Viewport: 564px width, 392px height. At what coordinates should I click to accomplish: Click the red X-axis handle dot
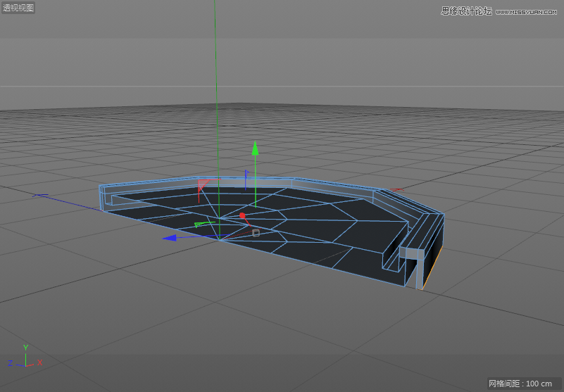pos(242,216)
